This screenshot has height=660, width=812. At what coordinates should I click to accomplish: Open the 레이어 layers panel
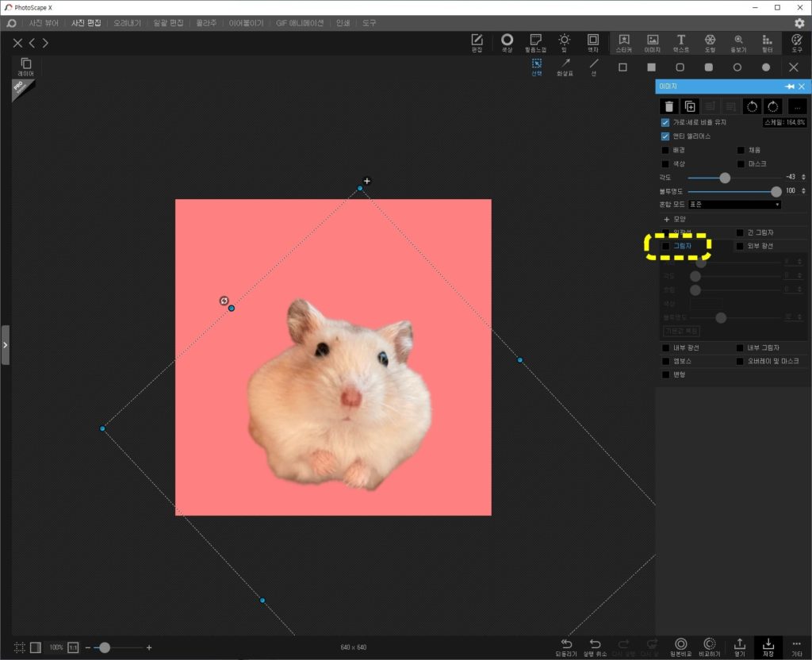26,67
